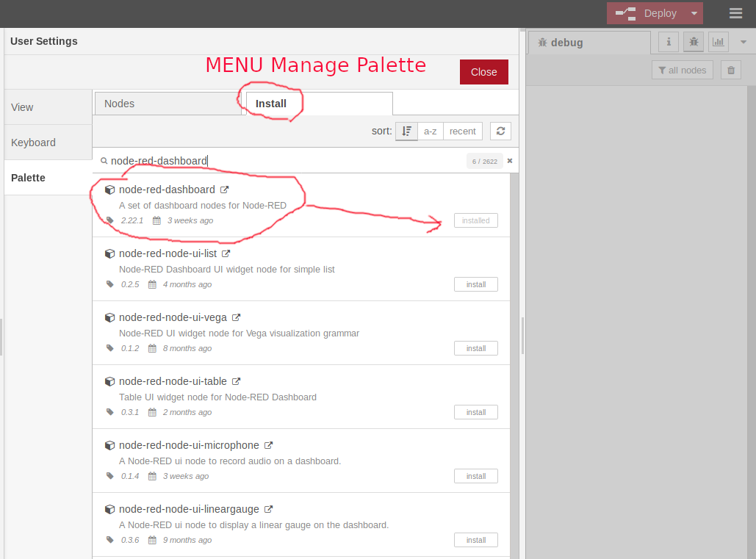Open the Keyboard settings section
Screen dimensions: 756x559
[x=48, y=143]
